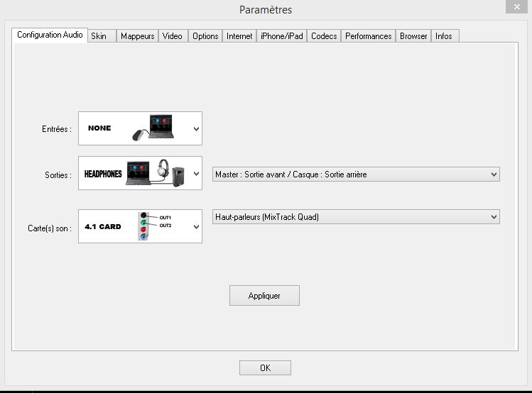532x393 pixels.
Task: Click the Appliquer button
Action: 264,295
